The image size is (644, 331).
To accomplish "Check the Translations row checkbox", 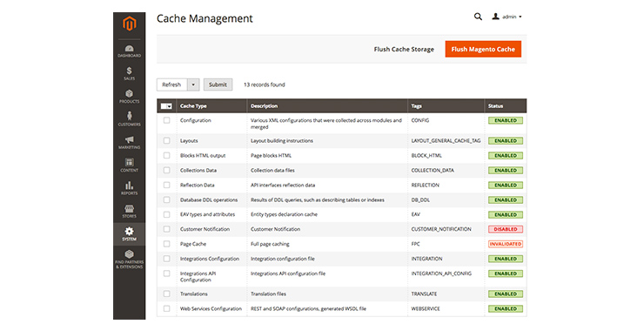I will [167, 294].
